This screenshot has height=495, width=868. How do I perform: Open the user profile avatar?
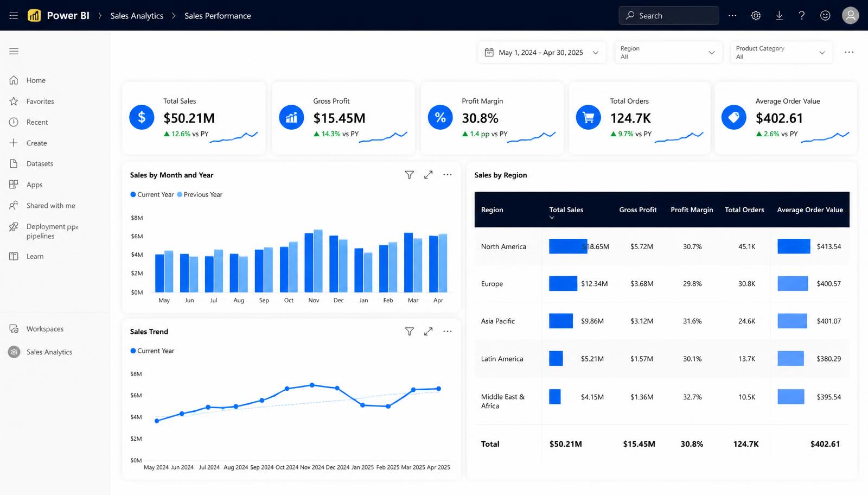tap(850, 15)
